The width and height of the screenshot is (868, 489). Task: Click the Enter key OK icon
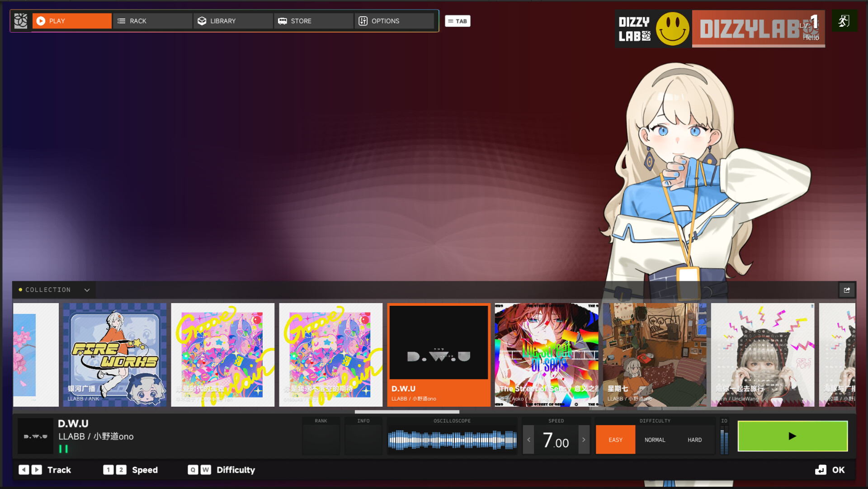click(821, 470)
